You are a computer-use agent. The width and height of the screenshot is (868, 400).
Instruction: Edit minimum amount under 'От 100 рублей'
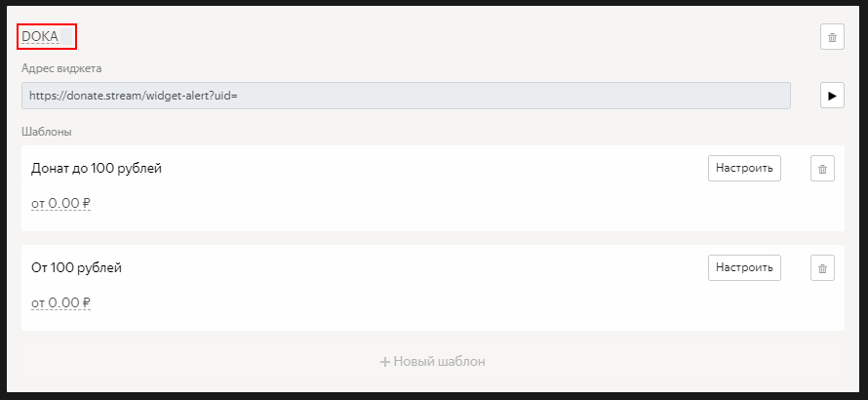tap(60, 303)
